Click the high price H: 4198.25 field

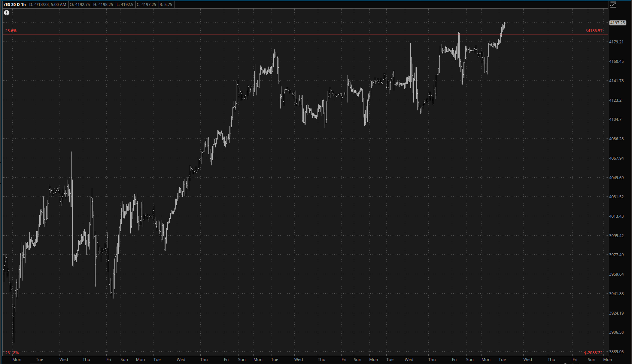[103, 4]
